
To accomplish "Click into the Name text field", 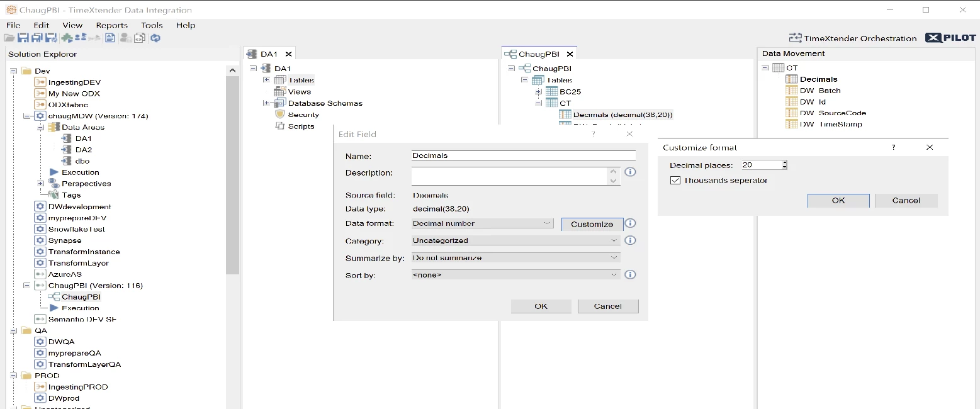I will [x=523, y=155].
